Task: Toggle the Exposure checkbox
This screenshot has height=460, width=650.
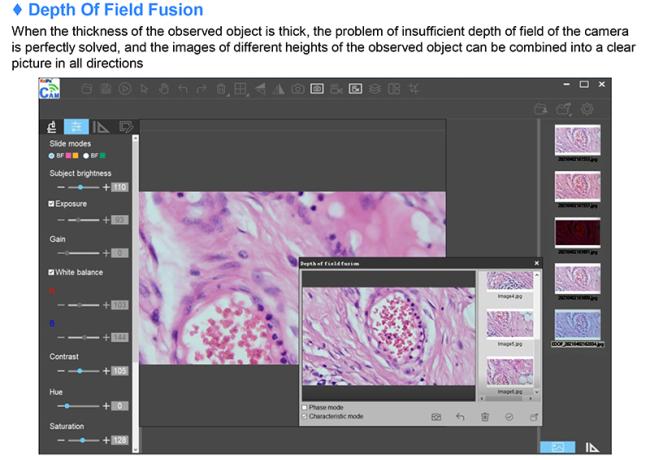Action: click(x=52, y=204)
